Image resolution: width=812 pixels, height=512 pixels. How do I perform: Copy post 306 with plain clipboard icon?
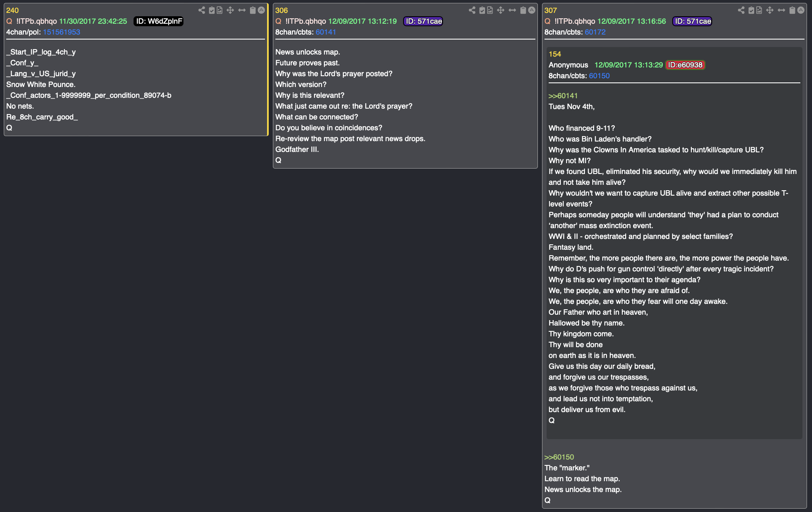523,10
